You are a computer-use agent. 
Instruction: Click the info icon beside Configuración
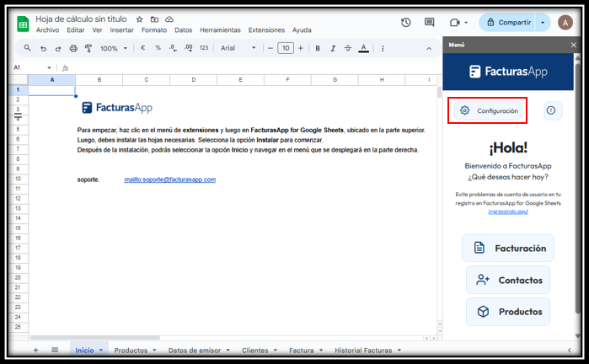pos(552,110)
